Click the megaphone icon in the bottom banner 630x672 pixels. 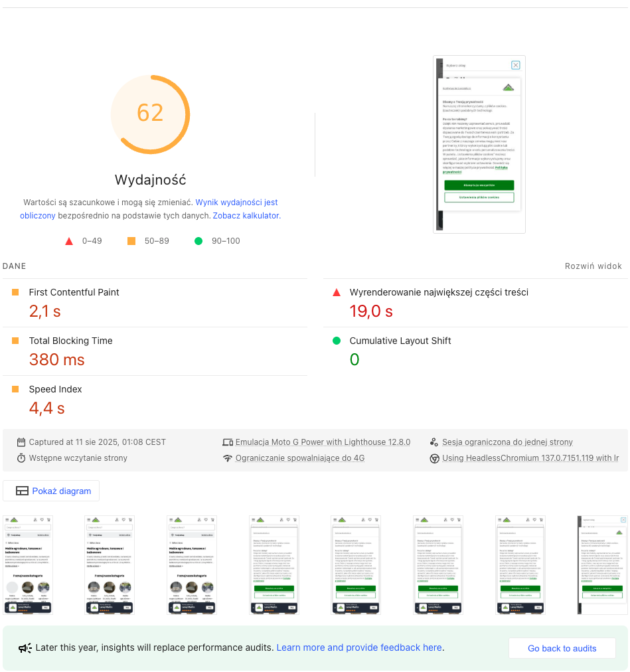click(25, 647)
